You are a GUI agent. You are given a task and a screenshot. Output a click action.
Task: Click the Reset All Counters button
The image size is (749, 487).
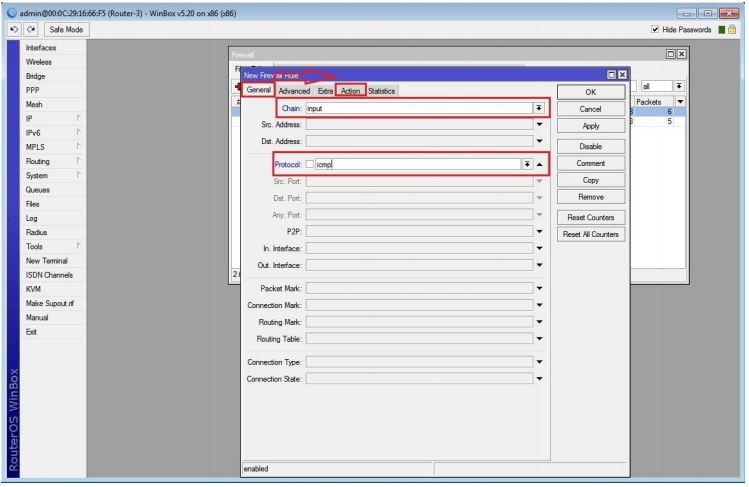590,234
